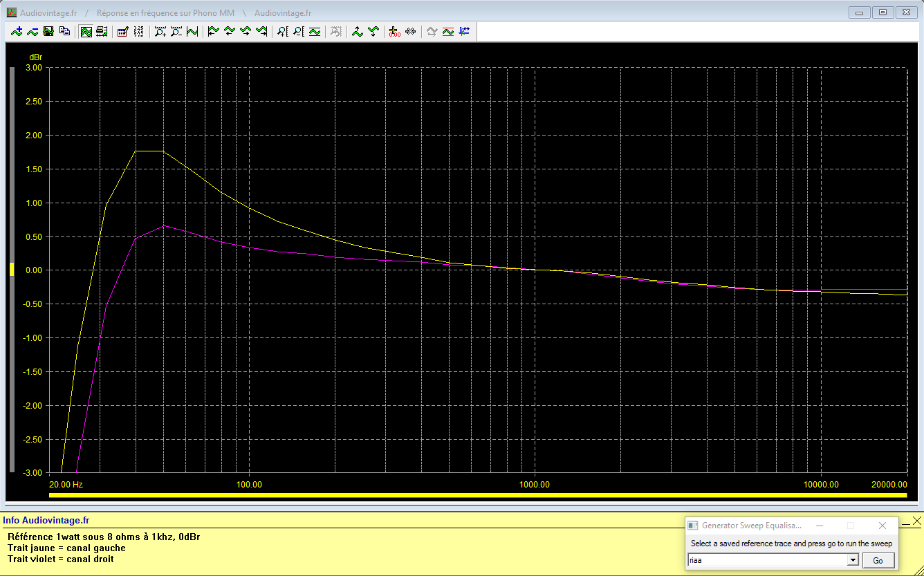The height and width of the screenshot is (576, 924).
Task: Click the '10000.00' frequency axis label
Action: 822,485
